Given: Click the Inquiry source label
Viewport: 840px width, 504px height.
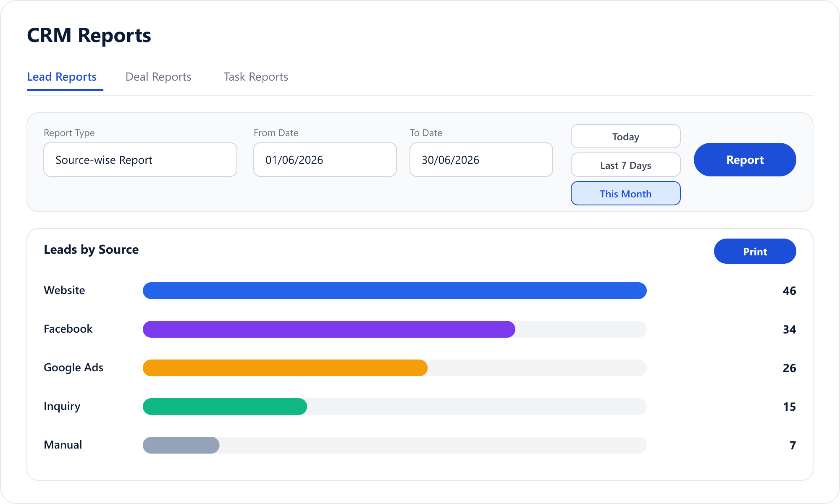Looking at the screenshot, I should click(62, 406).
